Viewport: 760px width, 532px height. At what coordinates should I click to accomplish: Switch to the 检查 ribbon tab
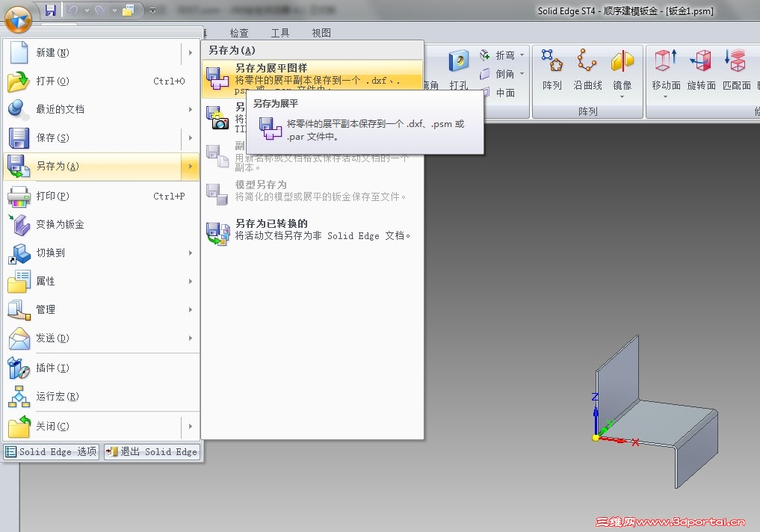tap(239, 32)
